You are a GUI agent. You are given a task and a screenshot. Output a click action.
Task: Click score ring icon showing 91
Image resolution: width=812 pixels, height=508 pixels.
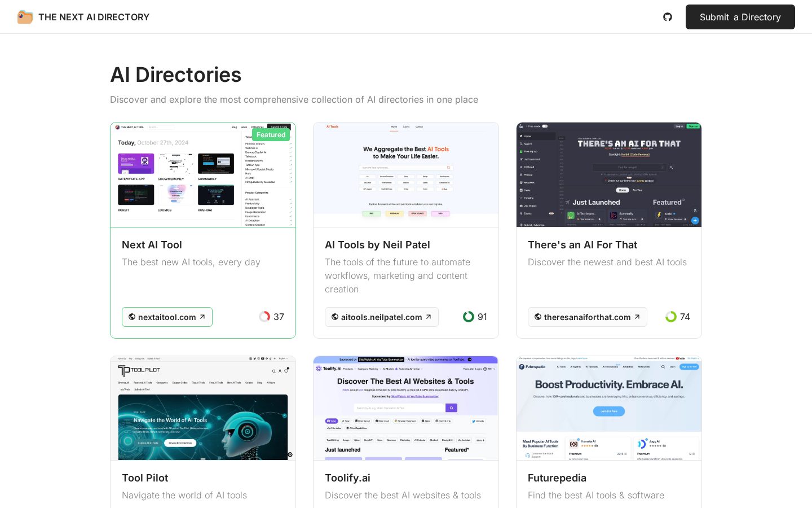point(469,317)
